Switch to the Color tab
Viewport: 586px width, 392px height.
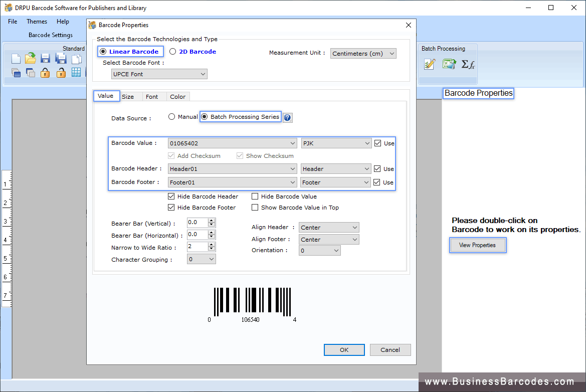pyautogui.click(x=178, y=96)
